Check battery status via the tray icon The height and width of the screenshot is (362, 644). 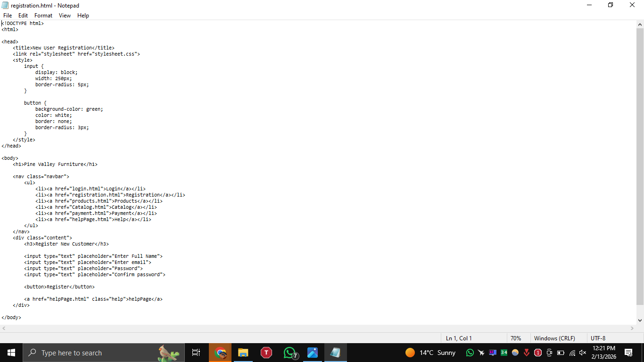tap(560, 353)
